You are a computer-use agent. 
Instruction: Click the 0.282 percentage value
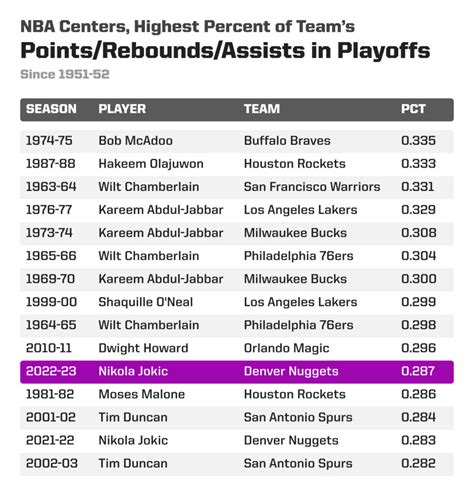[419, 463]
